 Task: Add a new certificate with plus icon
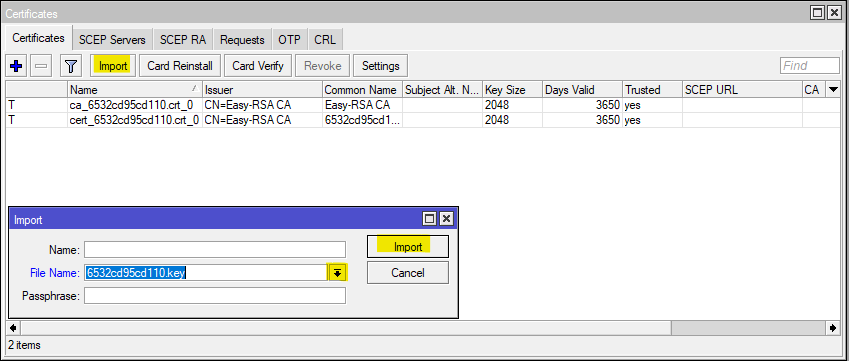16,65
